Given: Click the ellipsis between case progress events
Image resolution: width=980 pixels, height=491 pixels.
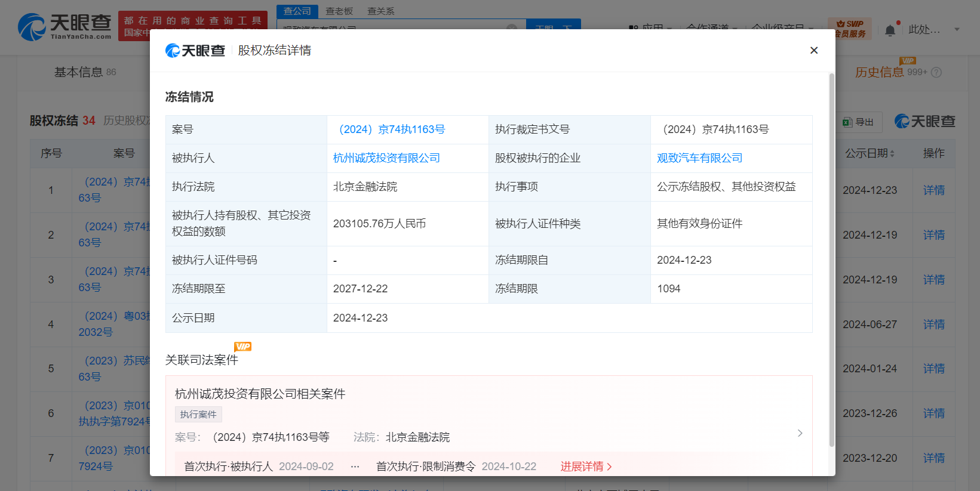Looking at the screenshot, I should click(355, 467).
